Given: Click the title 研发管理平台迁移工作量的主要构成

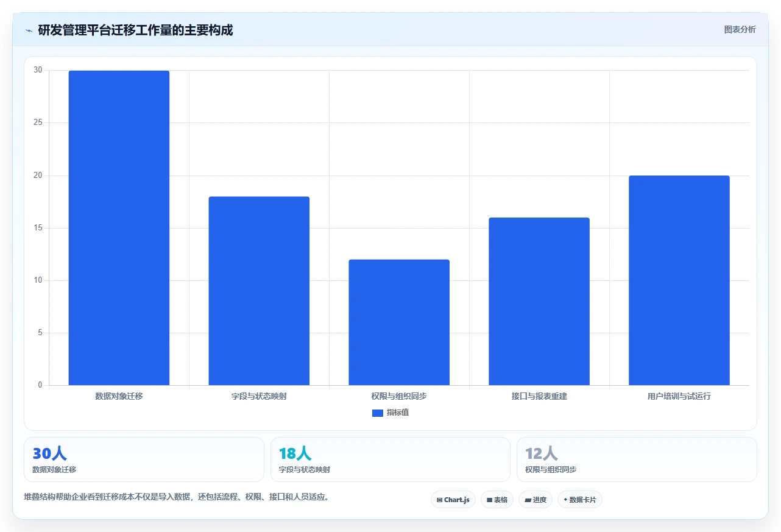Looking at the screenshot, I should tap(135, 30).
